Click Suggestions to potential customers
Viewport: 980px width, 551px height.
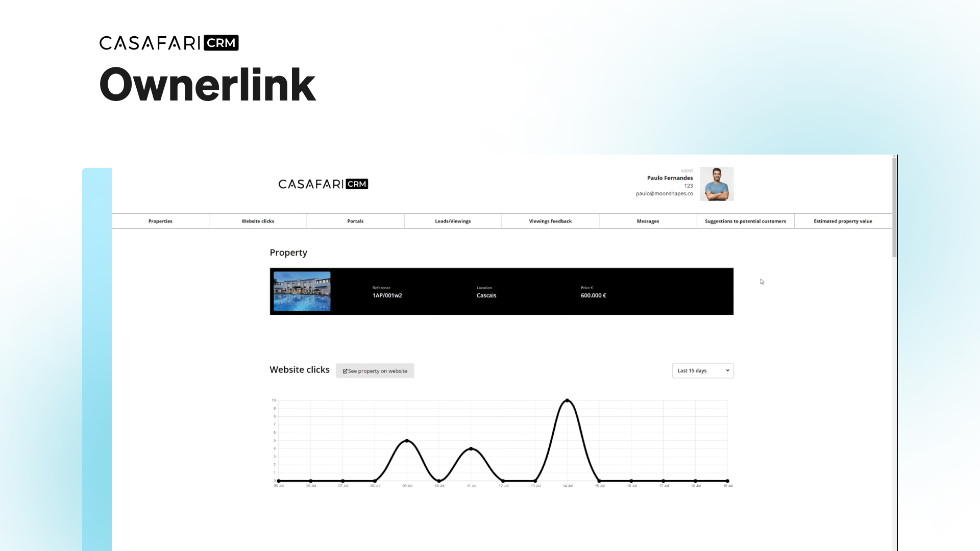[746, 221]
